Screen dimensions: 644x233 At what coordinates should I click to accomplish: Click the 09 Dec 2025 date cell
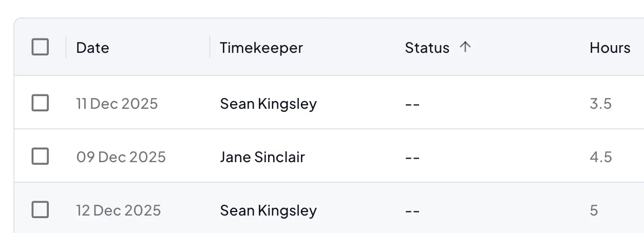(x=121, y=157)
